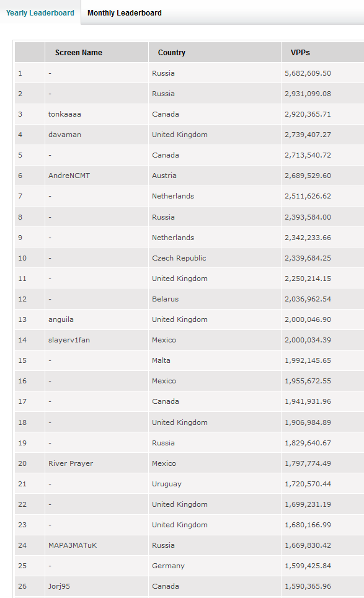Screen dimensions: 364x598
Task: Select the Jorj95 screen name
Action: 59,586
